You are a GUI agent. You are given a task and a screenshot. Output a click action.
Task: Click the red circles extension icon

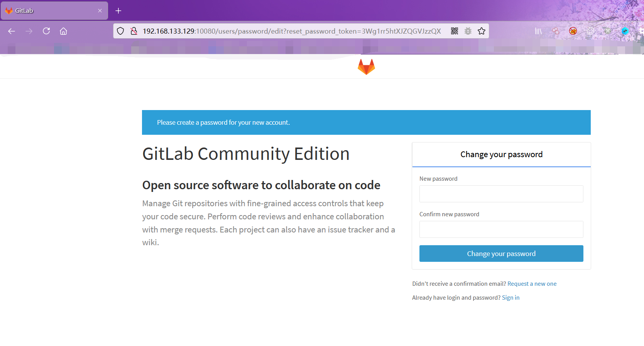pyautogui.click(x=556, y=31)
